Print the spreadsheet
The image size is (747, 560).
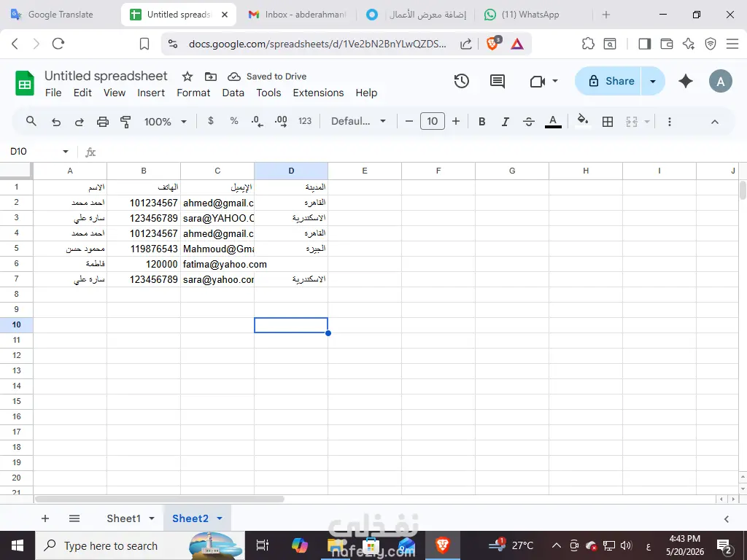pyautogui.click(x=102, y=122)
